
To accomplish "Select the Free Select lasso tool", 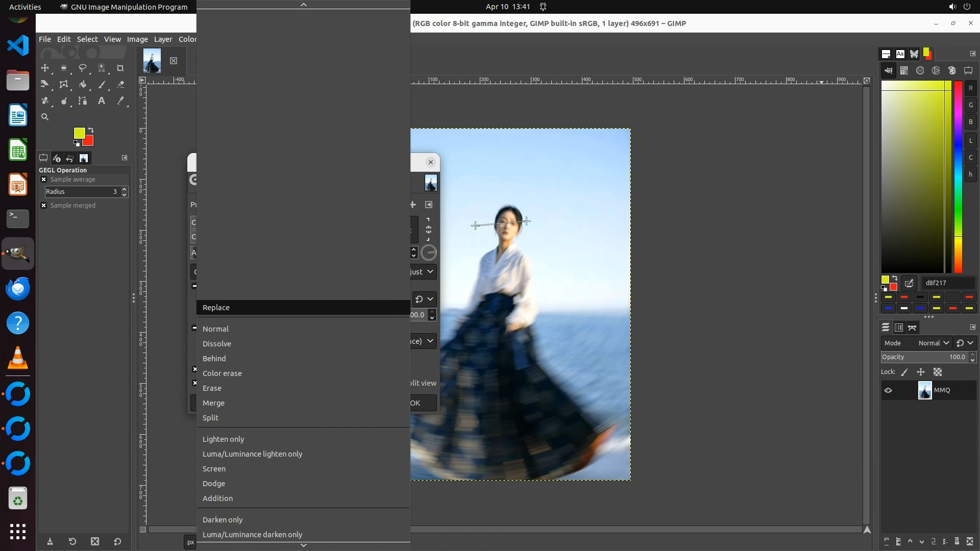I will click(83, 68).
